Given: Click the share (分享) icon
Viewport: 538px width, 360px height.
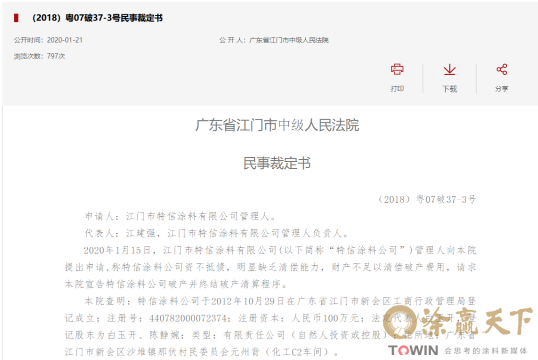Looking at the screenshot, I should pos(502,70).
